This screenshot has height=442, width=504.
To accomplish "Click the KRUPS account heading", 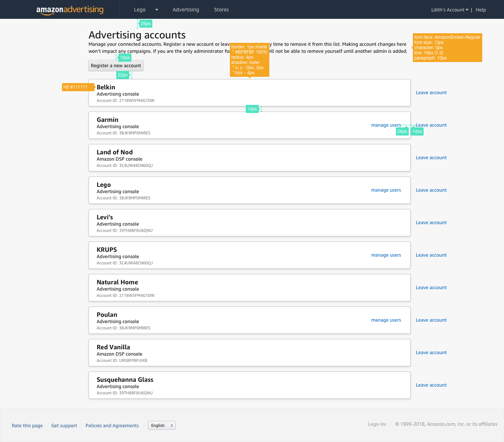I will pyautogui.click(x=107, y=250).
